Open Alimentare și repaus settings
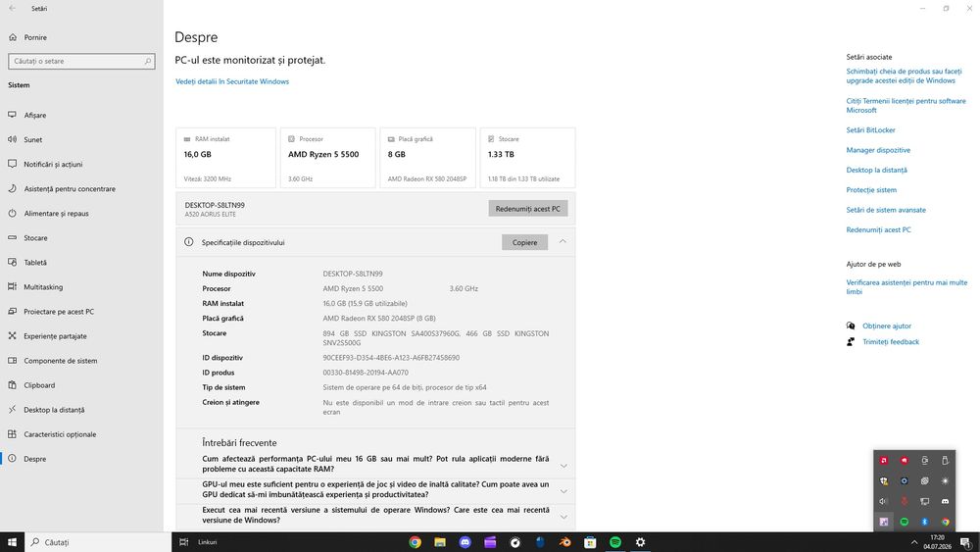Image resolution: width=980 pixels, height=552 pixels. click(x=56, y=213)
